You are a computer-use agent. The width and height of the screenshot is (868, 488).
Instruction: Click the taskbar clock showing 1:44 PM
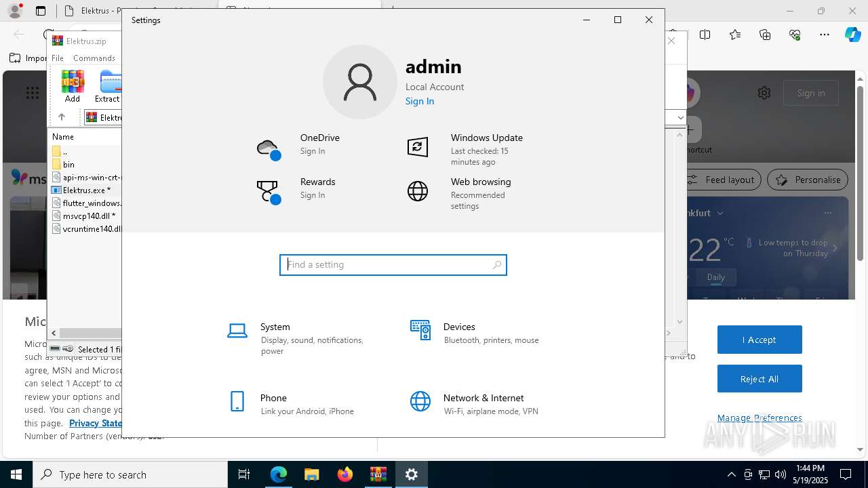click(x=810, y=474)
